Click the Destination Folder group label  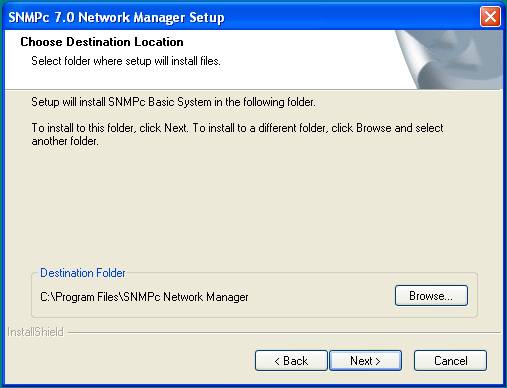(x=83, y=273)
